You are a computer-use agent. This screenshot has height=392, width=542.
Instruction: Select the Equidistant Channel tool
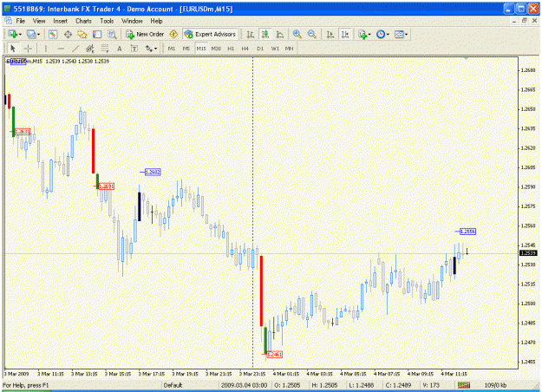coord(90,49)
